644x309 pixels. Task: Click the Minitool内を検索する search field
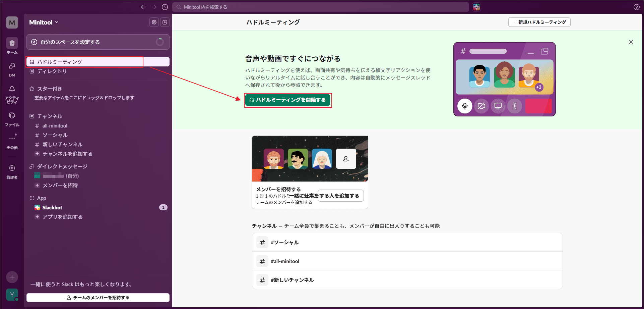tap(321, 7)
